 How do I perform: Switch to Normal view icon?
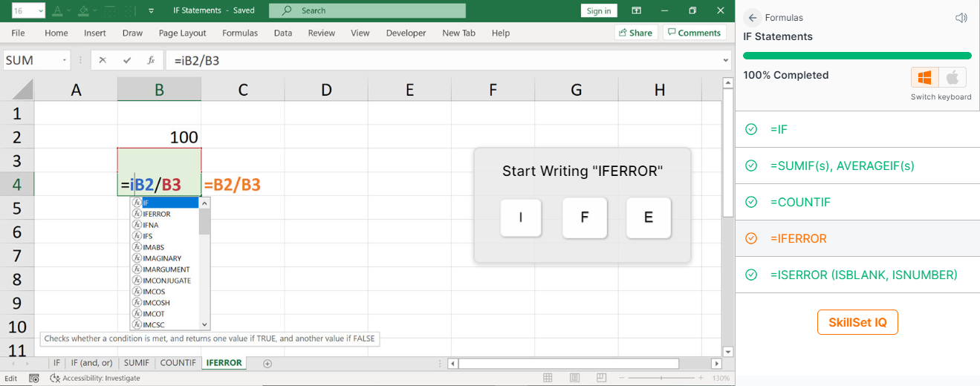(548, 378)
